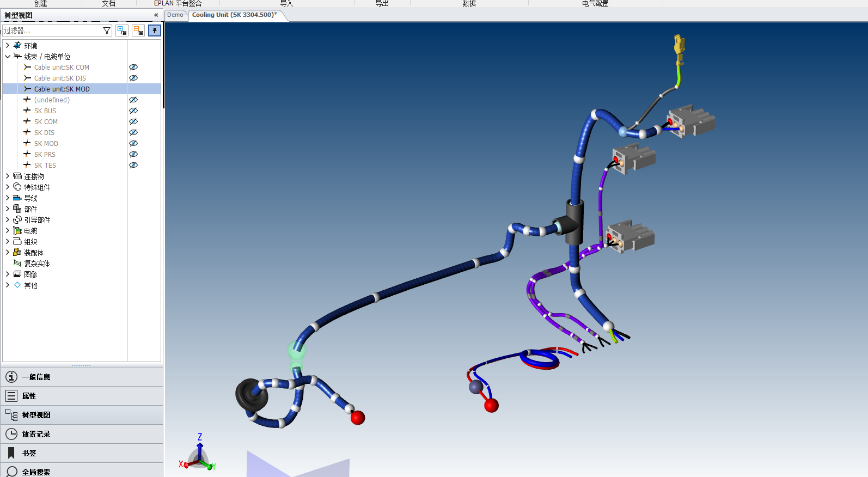Collapse the 线束 / 电缆单位 node
This screenshot has height=477, width=868.
pyautogui.click(x=8, y=57)
